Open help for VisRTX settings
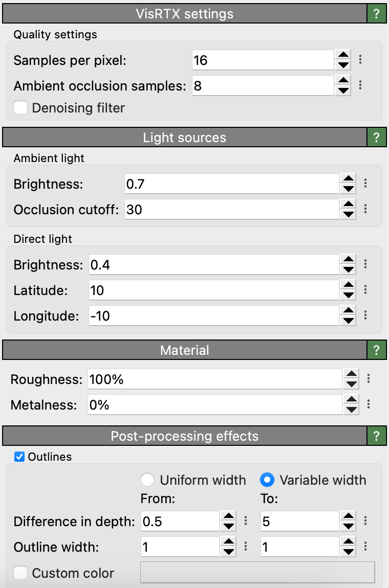This screenshot has width=389, height=588. 377,14
